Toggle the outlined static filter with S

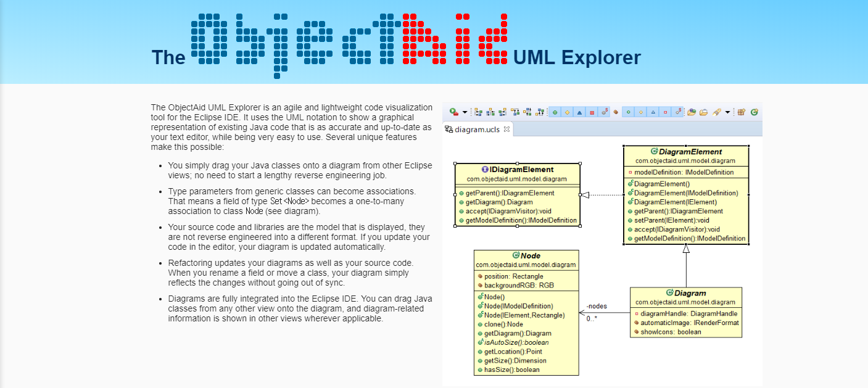(x=678, y=112)
